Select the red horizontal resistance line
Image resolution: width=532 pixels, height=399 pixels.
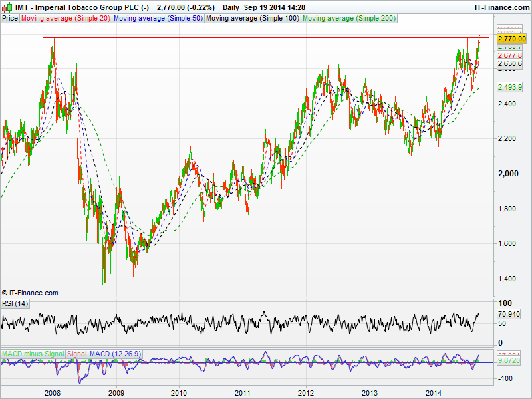[266, 37]
